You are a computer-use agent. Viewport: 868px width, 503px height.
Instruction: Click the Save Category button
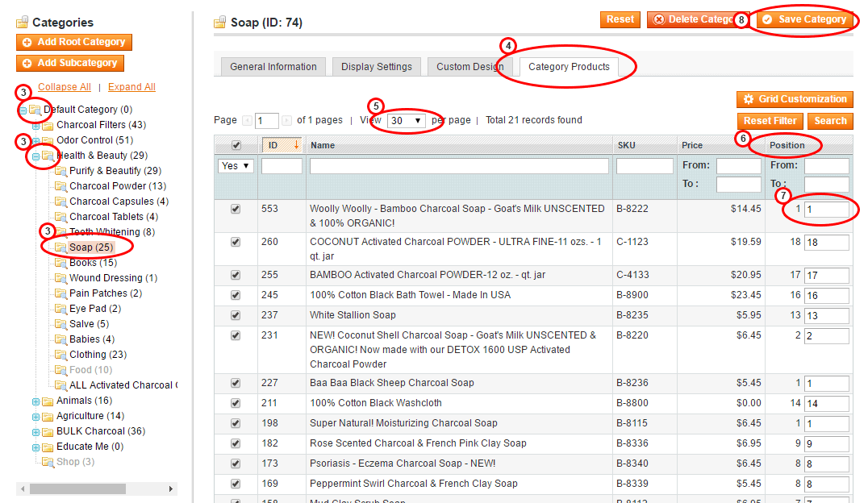tap(803, 19)
